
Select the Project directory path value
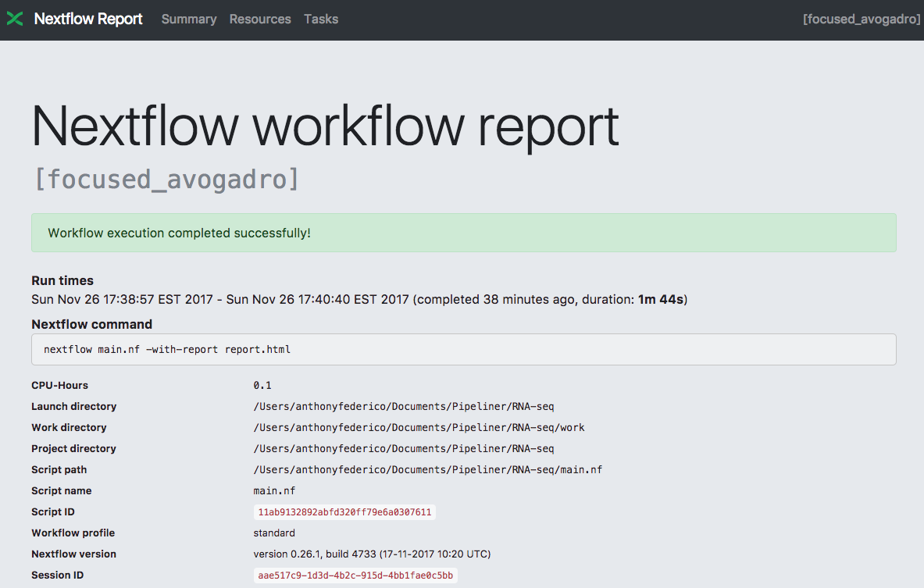point(404,449)
